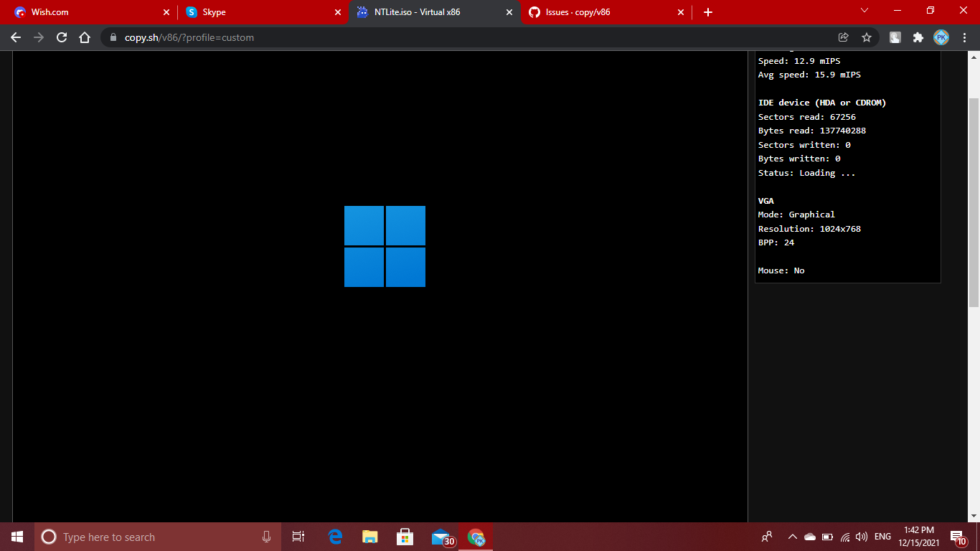Click the microphone icon in the search bar
This screenshot has width=980, height=551.
[266, 537]
